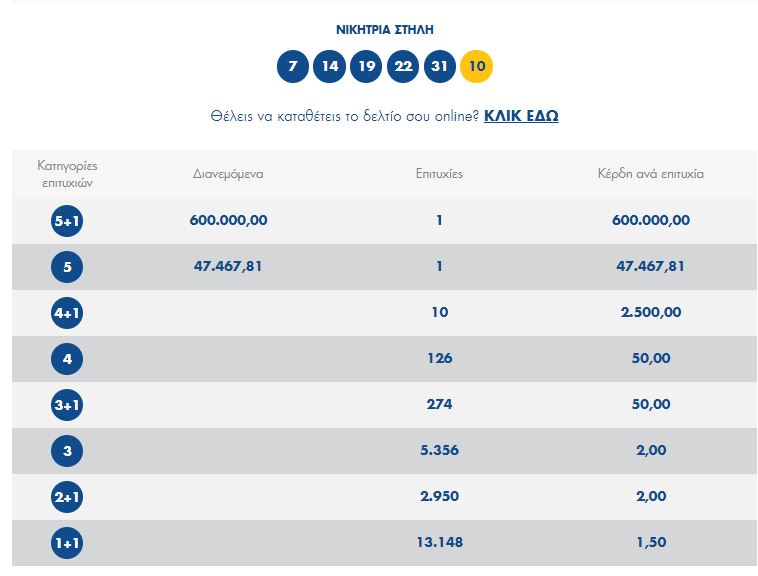Click the winning number 22 ball
Viewport: 758px width, 576px height.
coord(403,67)
